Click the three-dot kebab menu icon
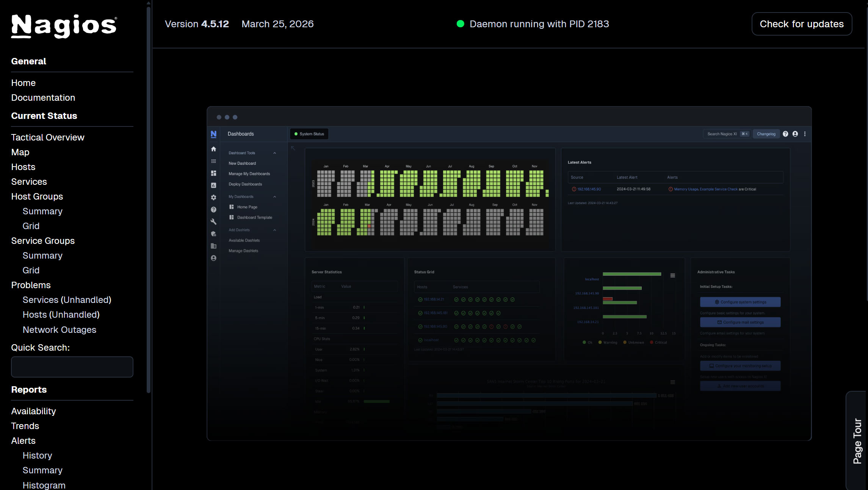The height and width of the screenshot is (490, 868). click(805, 134)
